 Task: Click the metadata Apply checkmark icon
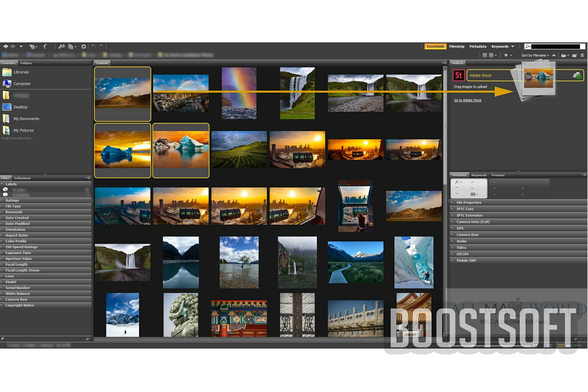[584, 339]
